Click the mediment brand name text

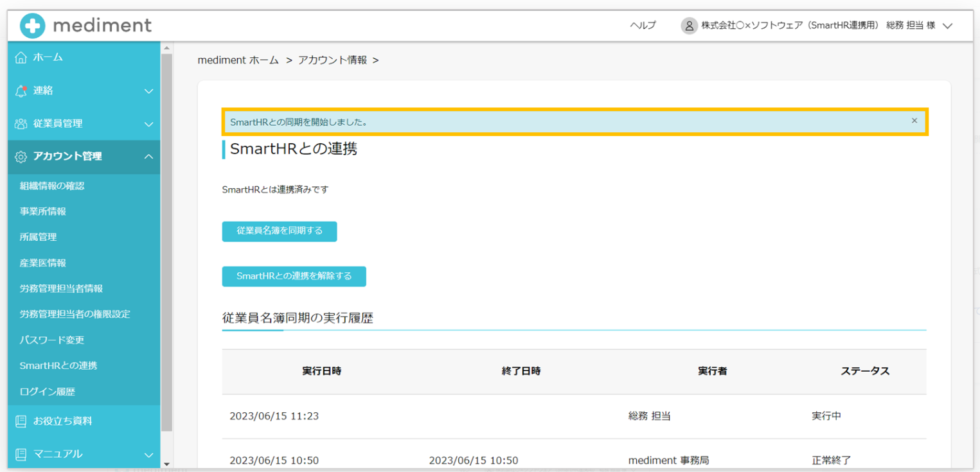click(x=103, y=26)
